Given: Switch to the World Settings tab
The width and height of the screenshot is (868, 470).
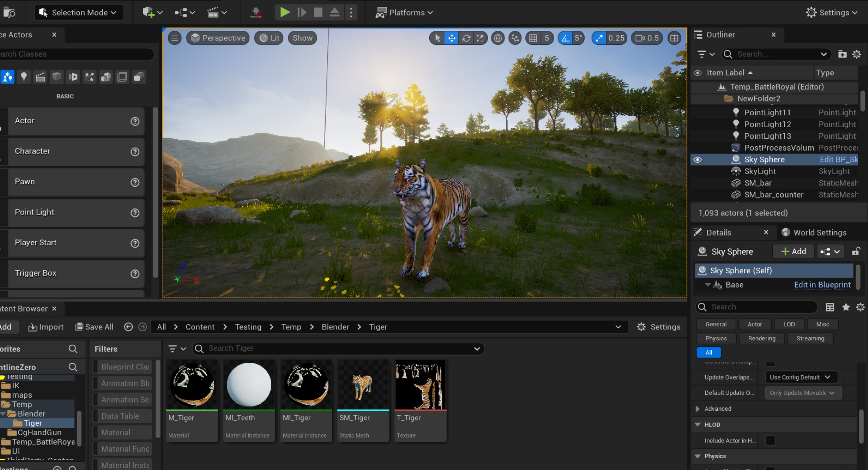Looking at the screenshot, I should click(819, 232).
